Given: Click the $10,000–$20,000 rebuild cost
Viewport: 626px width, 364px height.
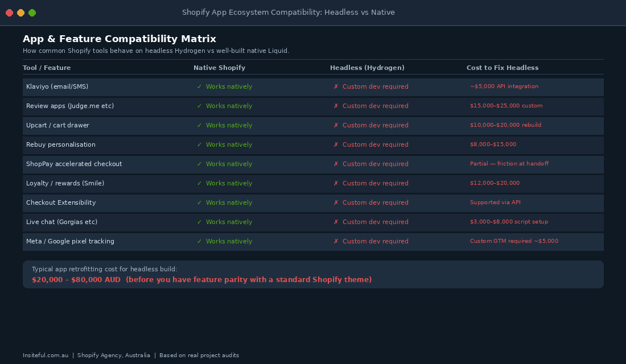Looking at the screenshot, I should [505, 125].
